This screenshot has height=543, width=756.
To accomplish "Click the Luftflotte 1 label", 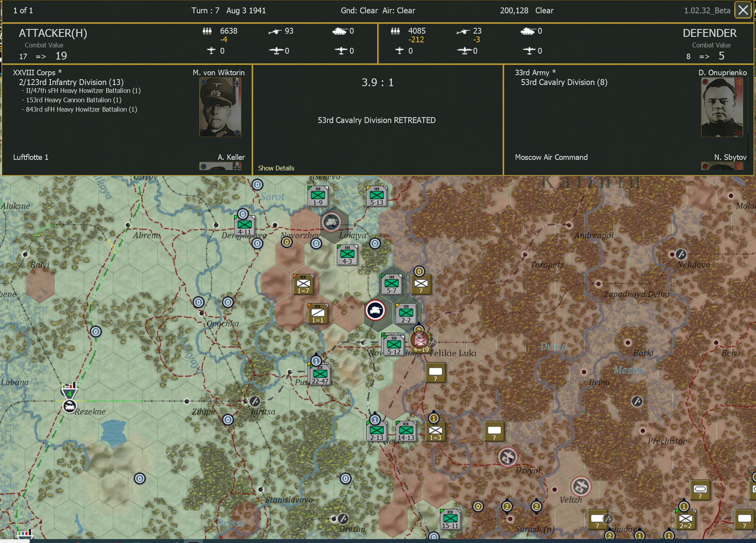I will tap(31, 157).
